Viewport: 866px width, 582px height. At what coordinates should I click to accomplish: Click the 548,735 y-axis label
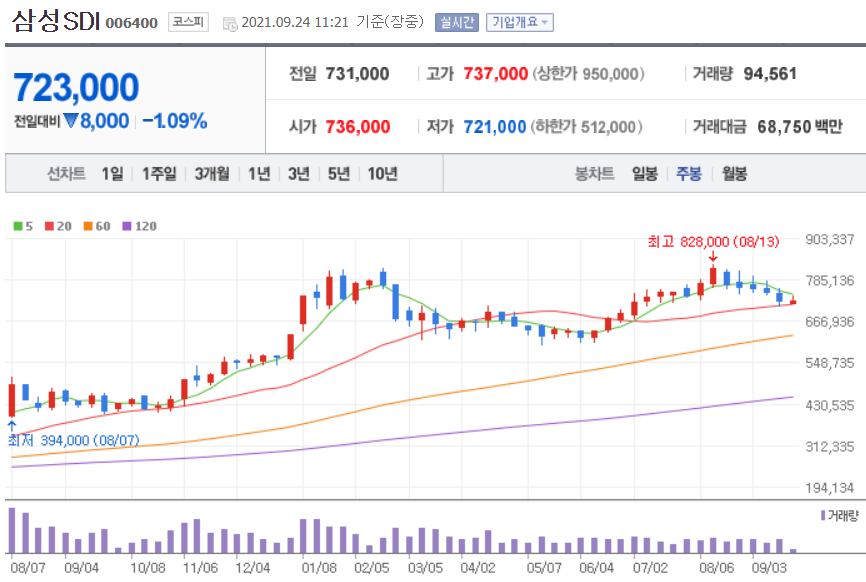(830, 363)
